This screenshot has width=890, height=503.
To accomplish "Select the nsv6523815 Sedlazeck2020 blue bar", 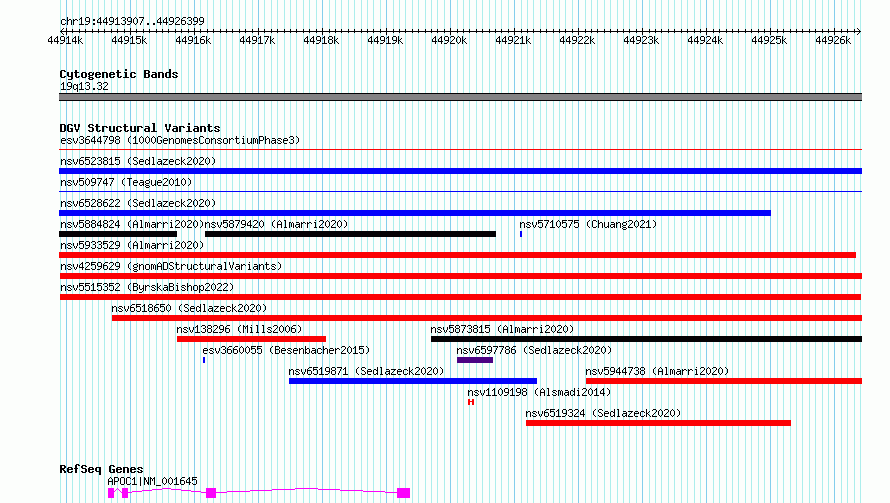I will coord(460,171).
